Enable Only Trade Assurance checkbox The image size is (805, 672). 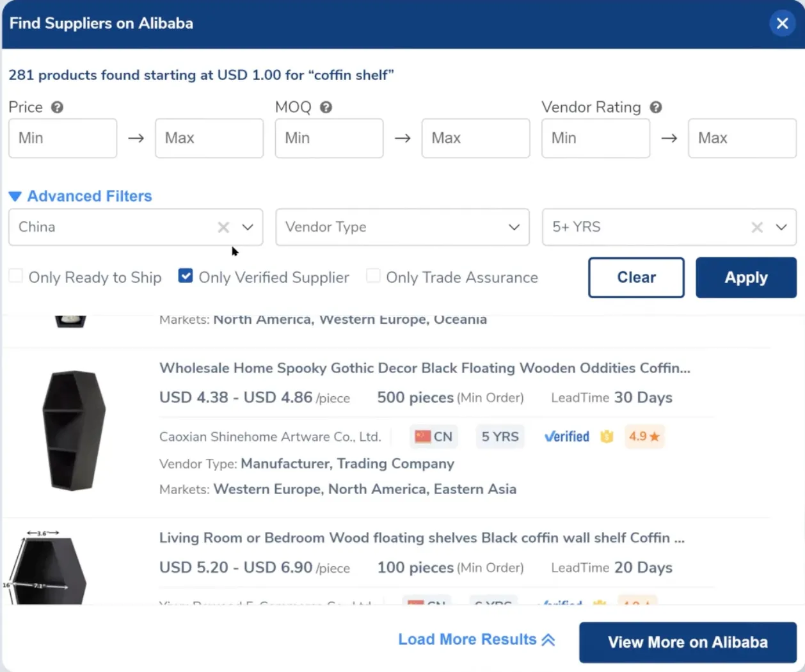[373, 276]
